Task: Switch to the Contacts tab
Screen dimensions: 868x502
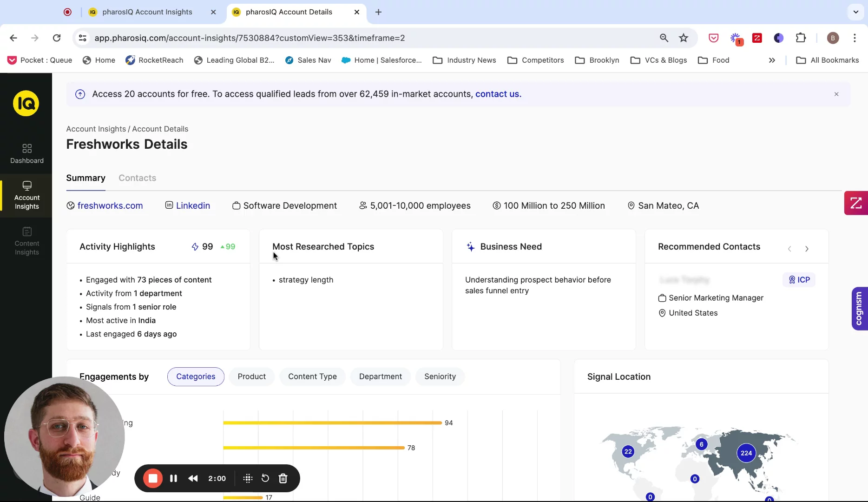Action: (137, 178)
